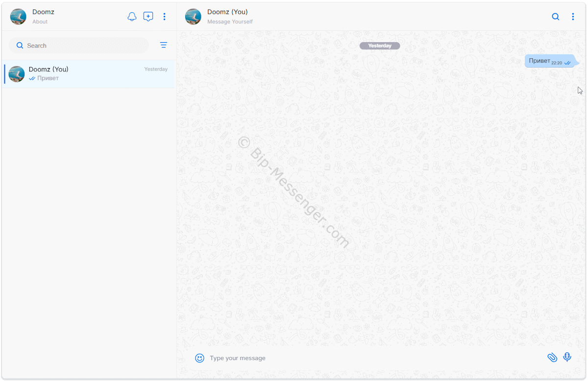Open conversation three-dot options menu
Screen dimensions: 588x382
tap(573, 17)
